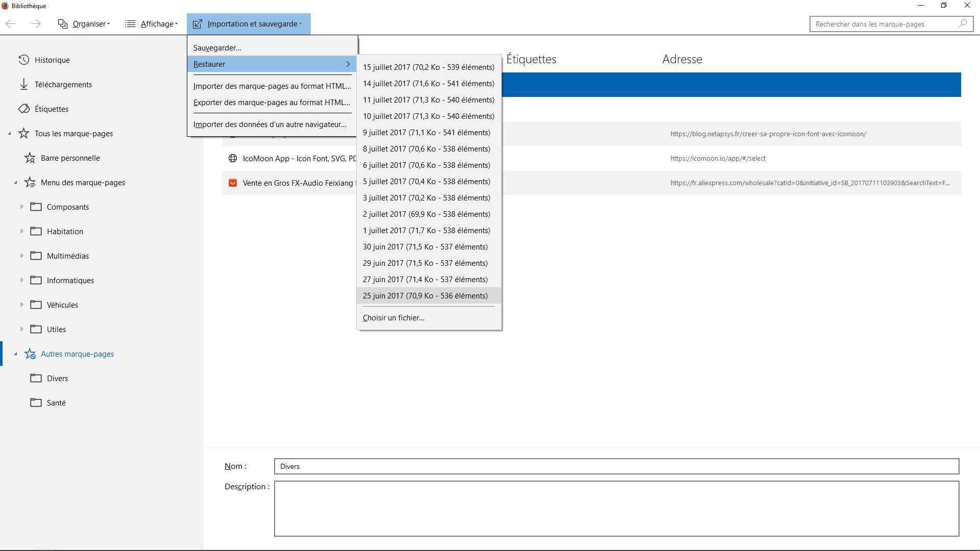
Task: Select Importer des données d'un autre navigateur
Action: click(x=272, y=124)
